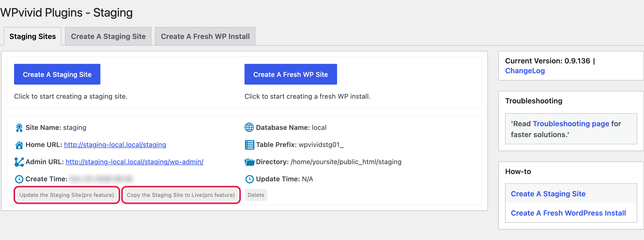The image size is (644, 240).
Task: Click the Home URL house icon
Action: click(x=19, y=145)
